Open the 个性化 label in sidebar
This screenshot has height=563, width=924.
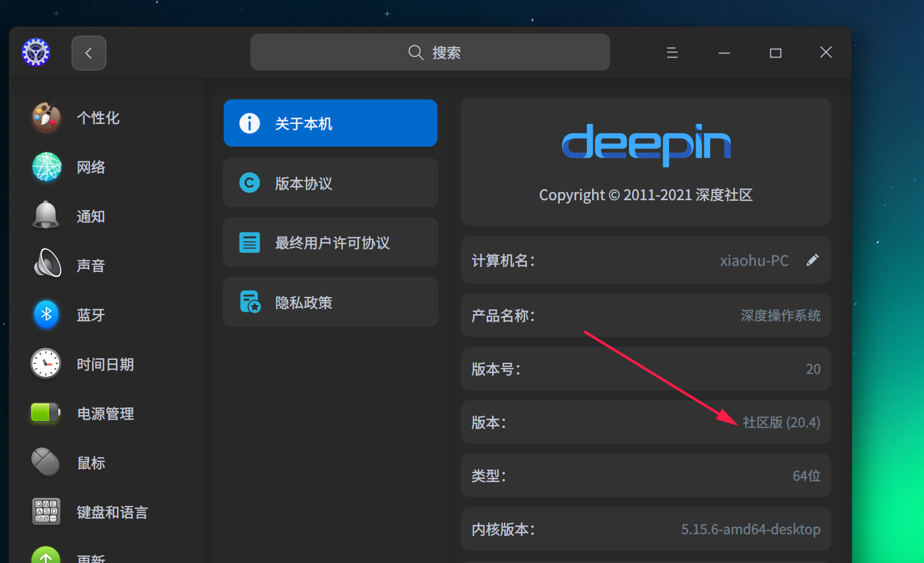click(98, 117)
